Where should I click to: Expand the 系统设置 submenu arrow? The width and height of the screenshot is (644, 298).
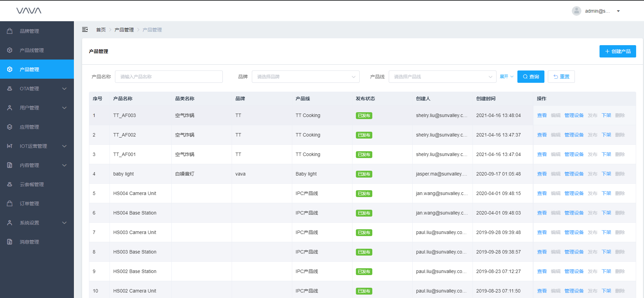[x=64, y=223]
